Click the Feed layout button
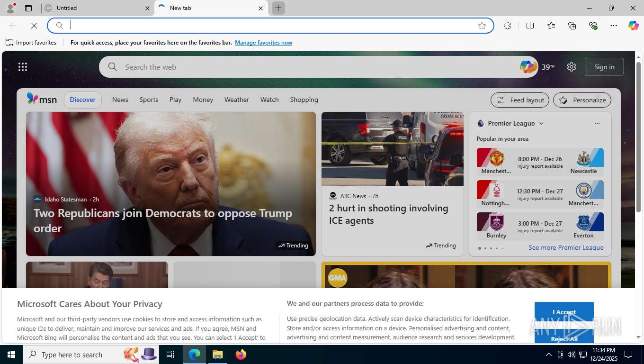This screenshot has height=364, width=644. point(520,100)
